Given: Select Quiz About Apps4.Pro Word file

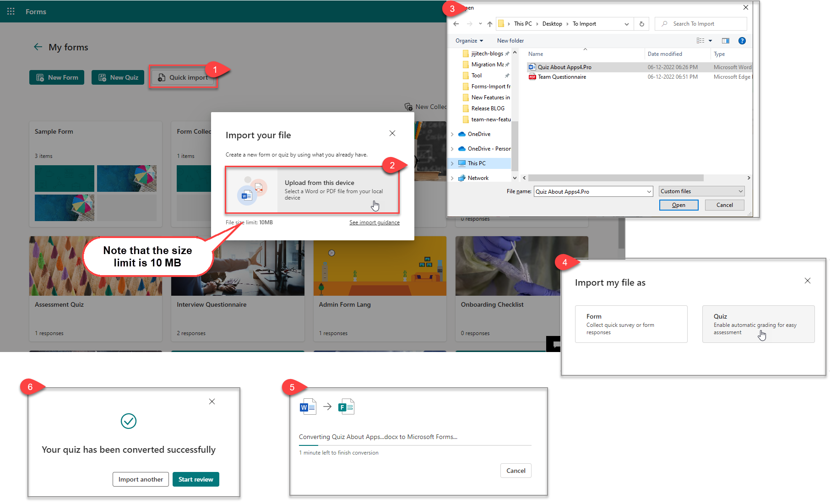Looking at the screenshot, I should [564, 67].
